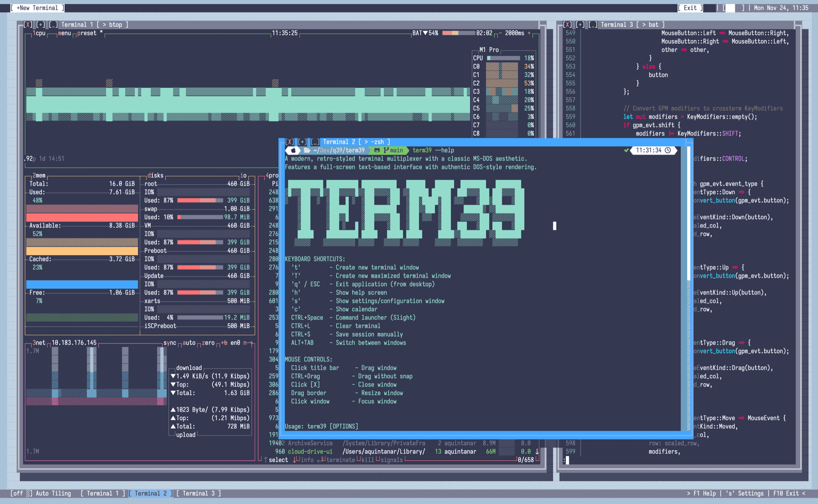The width and height of the screenshot is (818, 504).
Task: Toggle net auto scaling option
Action: pos(189,343)
